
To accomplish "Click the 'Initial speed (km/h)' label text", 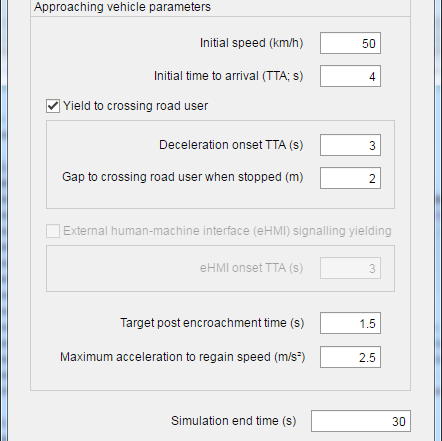I will pyautogui.click(x=251, y=43).
